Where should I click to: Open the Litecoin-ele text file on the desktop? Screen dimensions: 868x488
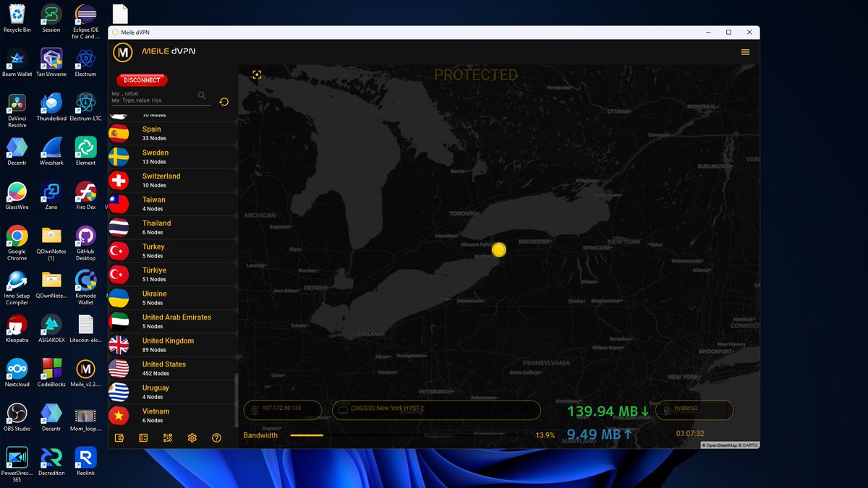(85, 328)
